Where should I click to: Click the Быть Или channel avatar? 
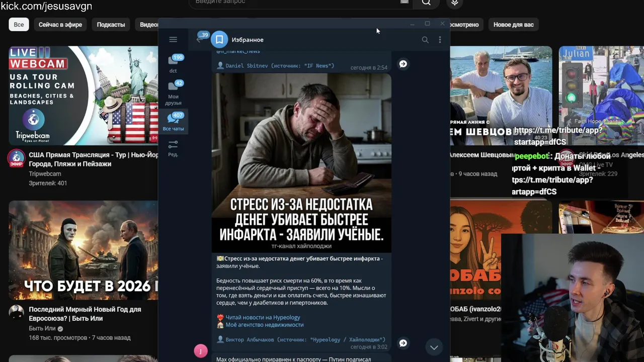point(16,313)
